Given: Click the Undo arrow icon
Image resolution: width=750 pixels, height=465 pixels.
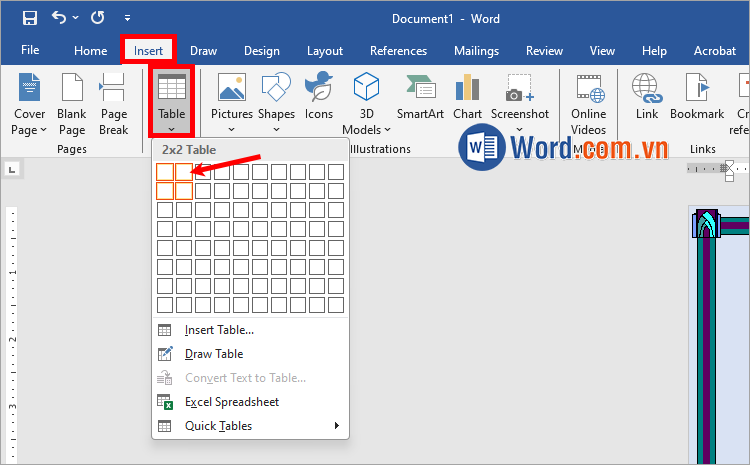Looking at the screenshot, I should pos(59,18).
